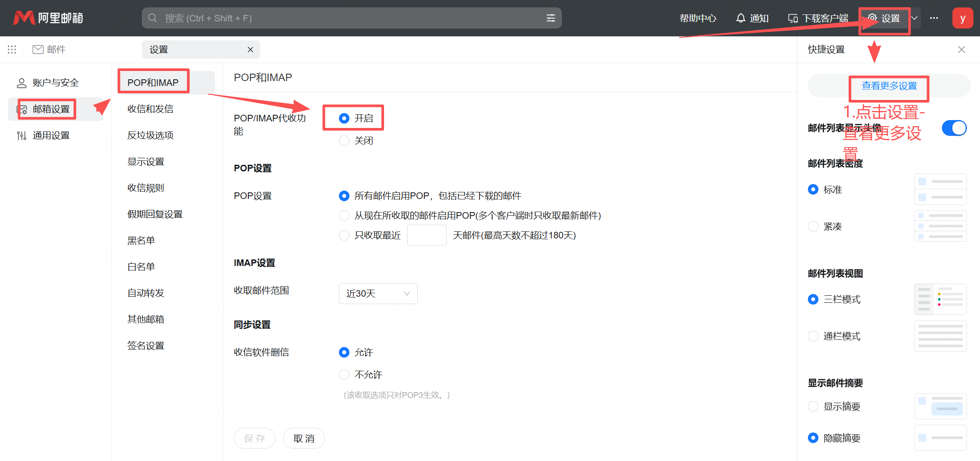Click the 标准 density preview thumbnail

(x=941, y=189)
